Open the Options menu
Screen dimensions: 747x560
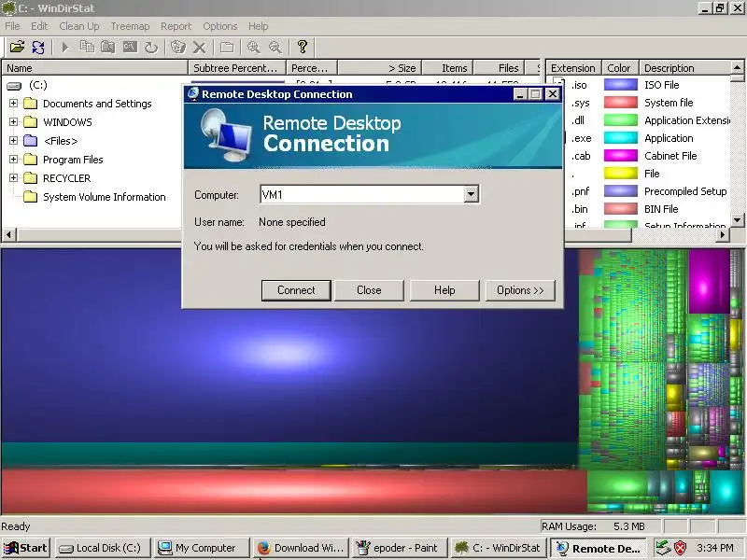click(x=219, y=26)
